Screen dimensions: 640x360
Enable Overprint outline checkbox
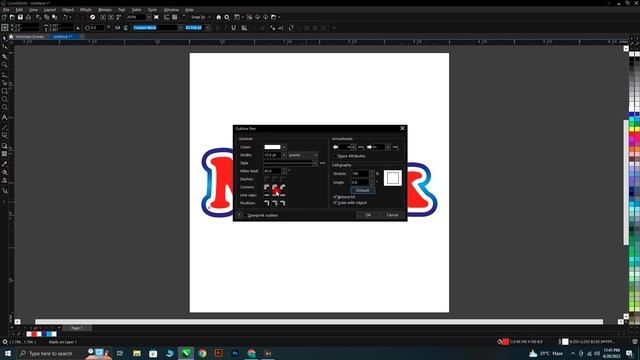point(245,215)
